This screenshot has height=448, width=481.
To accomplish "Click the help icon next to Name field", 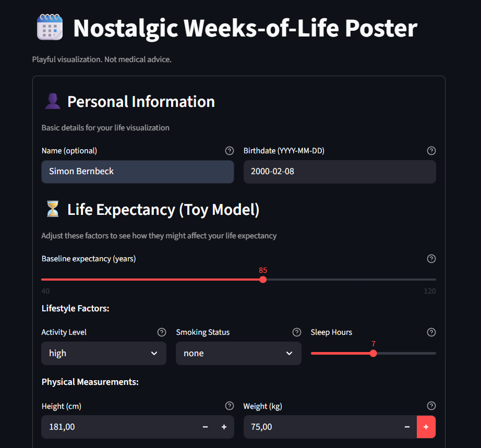I will pos(230,151).
